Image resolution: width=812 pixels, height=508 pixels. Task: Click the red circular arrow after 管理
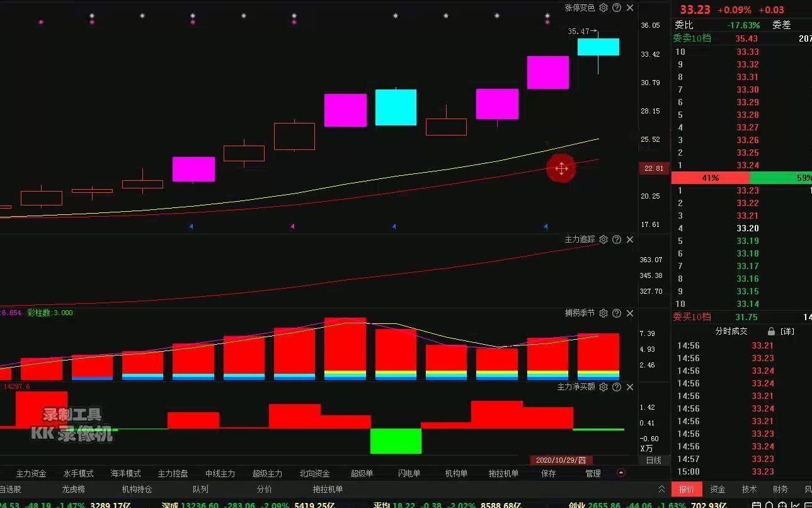pos(622,473)
